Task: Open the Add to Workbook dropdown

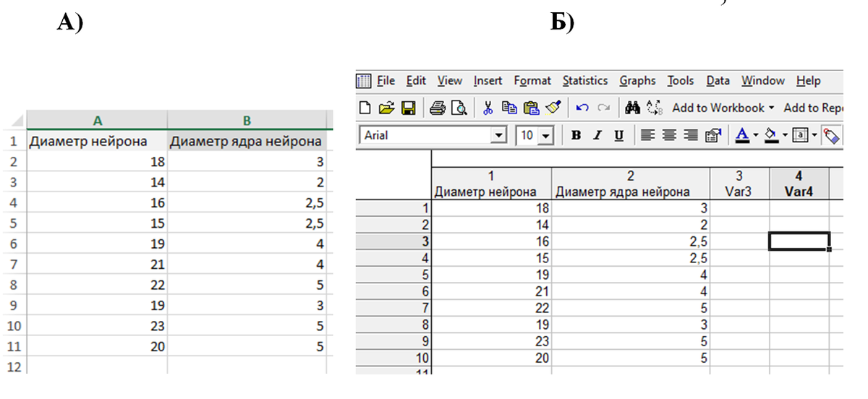Action: coord(723,108)
